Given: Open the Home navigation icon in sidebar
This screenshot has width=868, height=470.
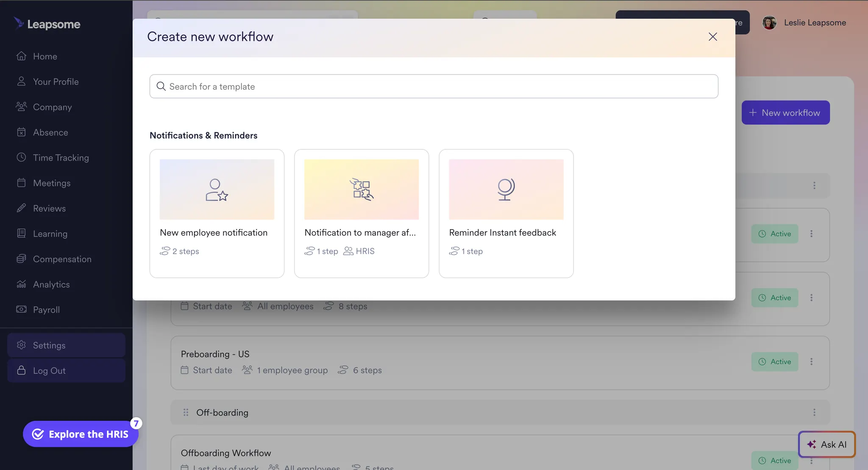Looking at the screenshot, I should (x=21, y=56).
